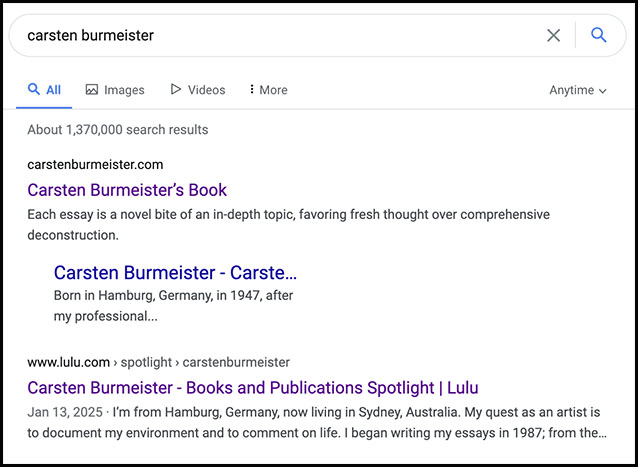Focus the search field containing carsten burmeister
638x467 pixels.
click(x=280, y=36)
